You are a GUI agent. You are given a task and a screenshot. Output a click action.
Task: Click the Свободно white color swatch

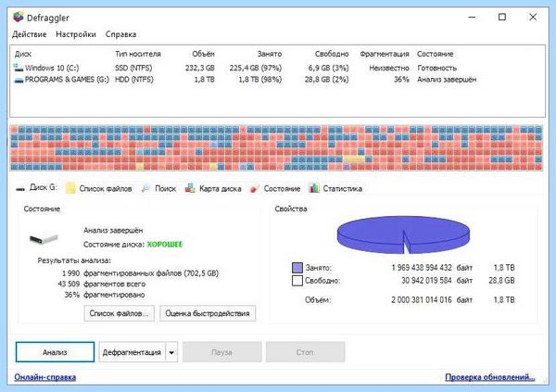[297, 281]
